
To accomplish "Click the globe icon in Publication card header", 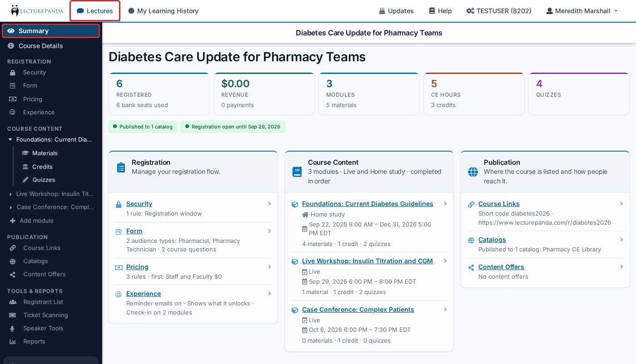I will 473,172.
